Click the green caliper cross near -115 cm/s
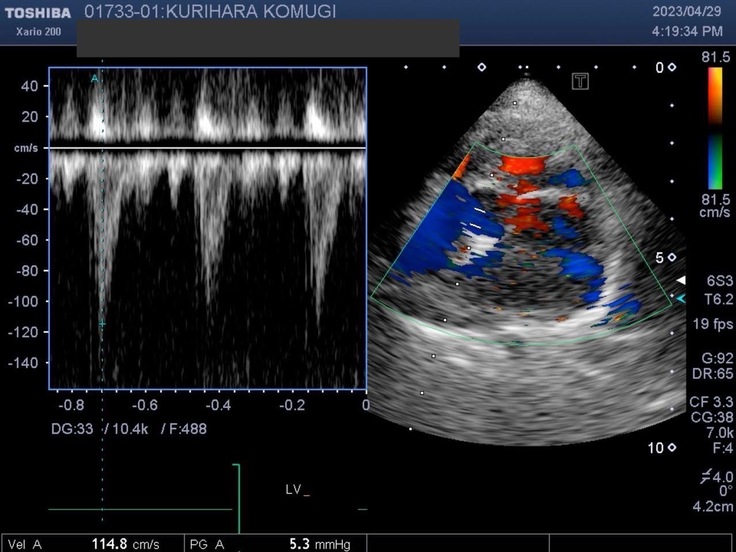Image resolution: width=736 pixels, height=552 pixels. 101,324
